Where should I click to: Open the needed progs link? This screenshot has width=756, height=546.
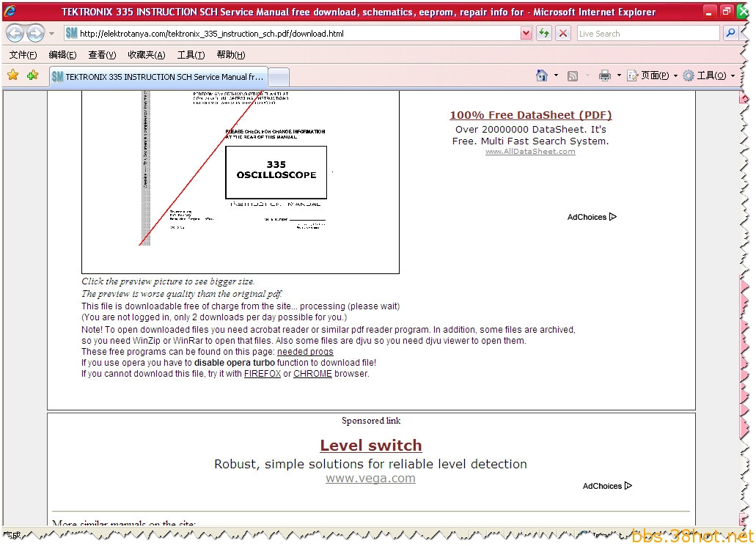click(305, 352)
